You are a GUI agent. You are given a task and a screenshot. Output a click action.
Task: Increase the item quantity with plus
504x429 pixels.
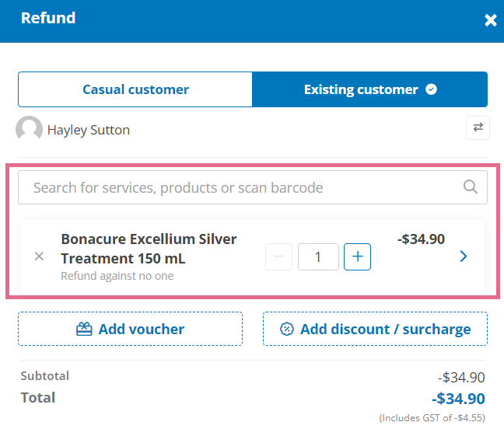point(358,256)
